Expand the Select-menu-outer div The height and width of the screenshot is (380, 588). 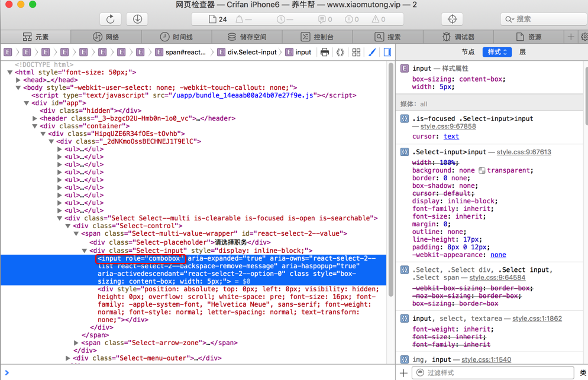[67, 358]
